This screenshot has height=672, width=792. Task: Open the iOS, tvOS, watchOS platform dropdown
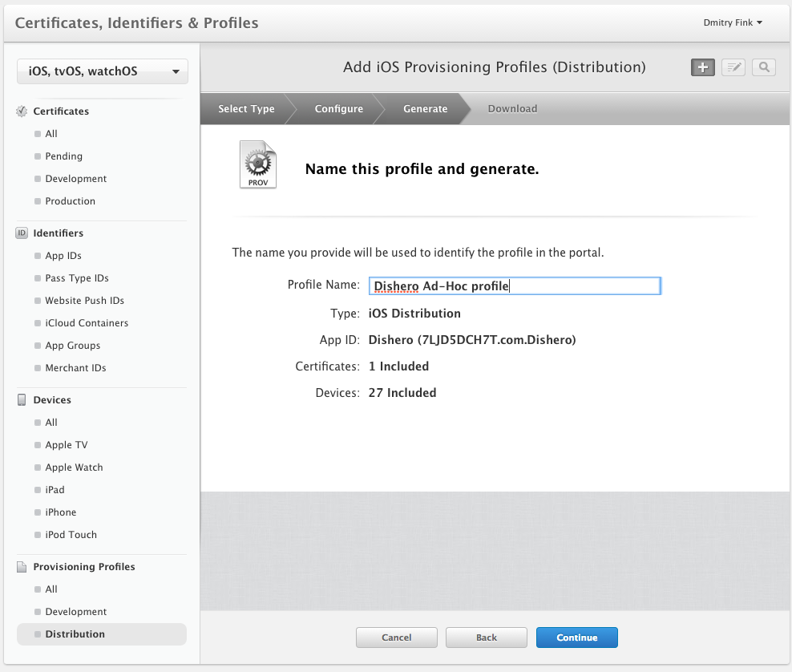coord(102,71)
